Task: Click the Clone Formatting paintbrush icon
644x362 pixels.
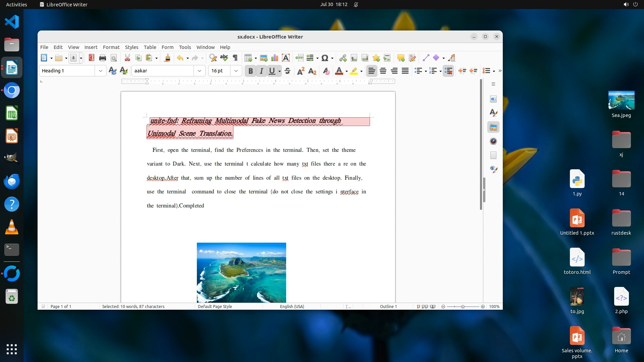Action: pyautogui.click(x=167, y=58)
